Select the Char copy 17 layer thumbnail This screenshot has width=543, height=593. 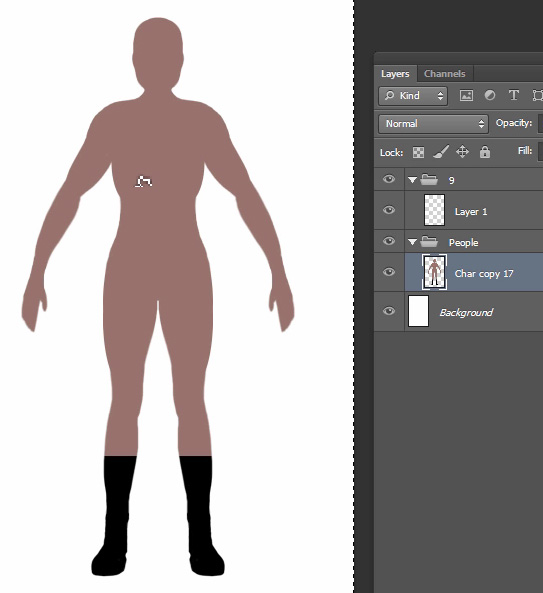coord(434,272)
